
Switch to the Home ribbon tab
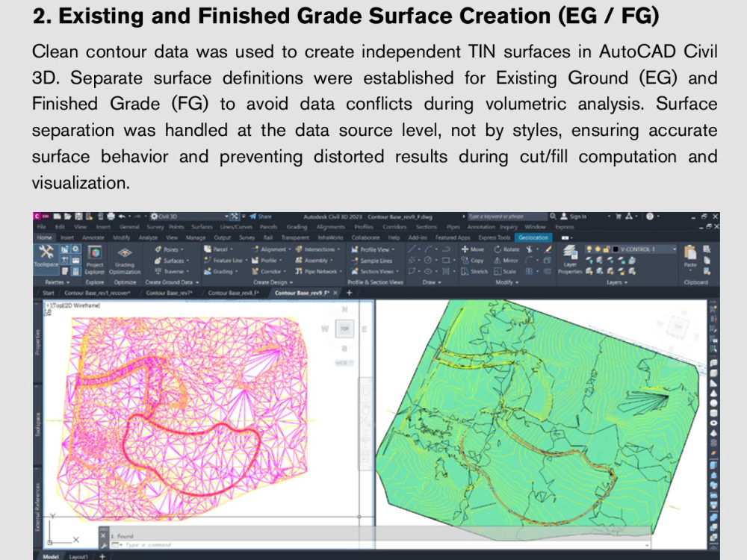[44, 237]
